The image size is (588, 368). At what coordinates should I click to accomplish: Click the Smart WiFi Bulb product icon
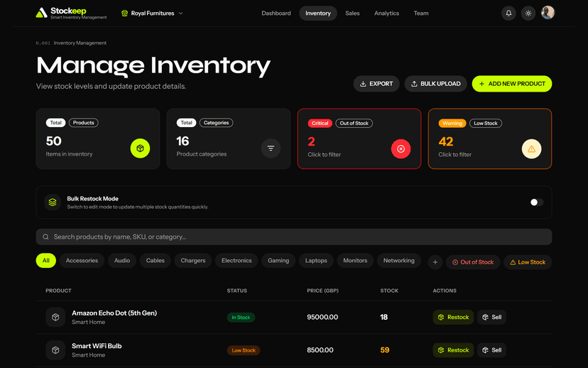[x=55, y=350]
